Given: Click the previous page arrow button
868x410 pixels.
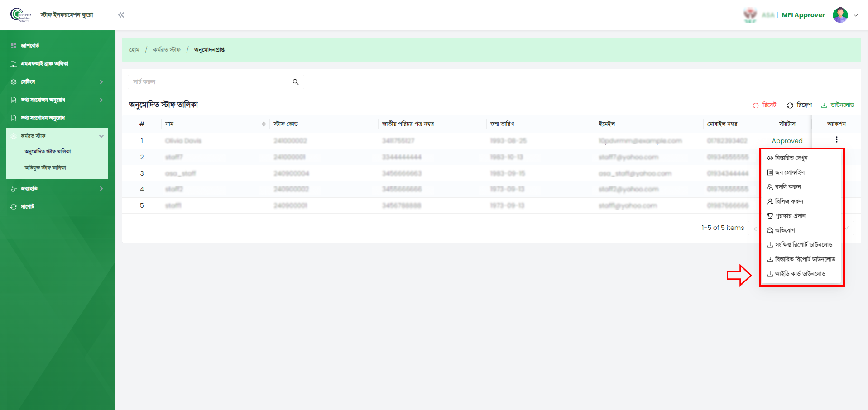Looking at the screenshot, I should [754, 228].
